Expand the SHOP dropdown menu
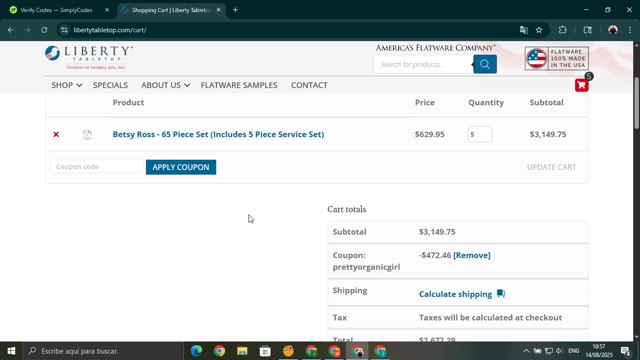This screenshot has width=640, height=360. pos(67,85)
